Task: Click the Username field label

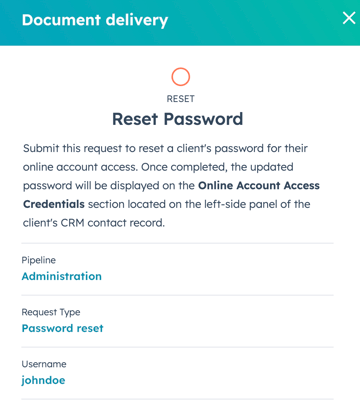Action: pyautogui.click(x=44, y=364)
